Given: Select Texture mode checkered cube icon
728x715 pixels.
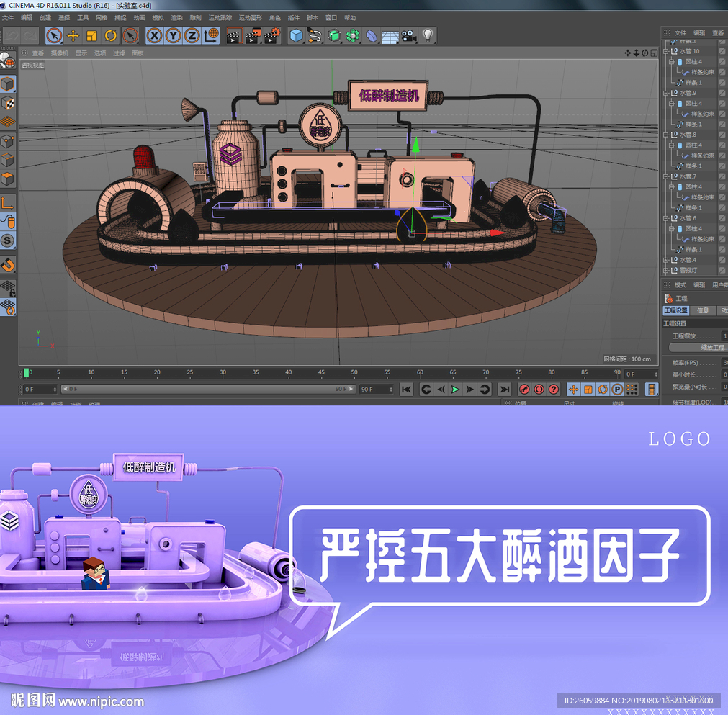Looking at the screenshot, I should tap(8, 103).
